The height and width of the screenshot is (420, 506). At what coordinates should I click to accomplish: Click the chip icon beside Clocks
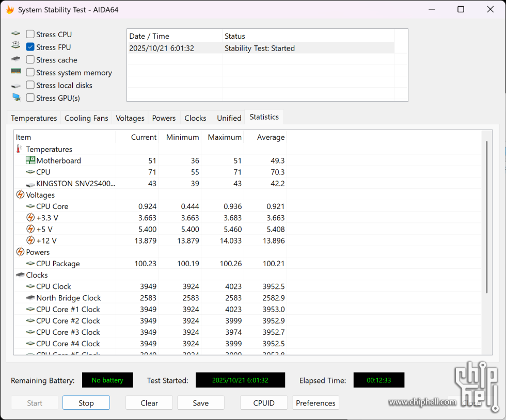tap(20, 275)
